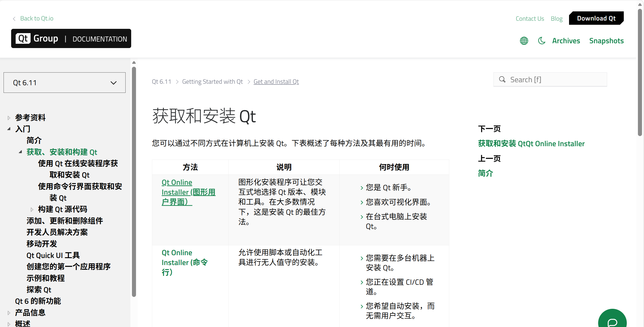This screenshot has width=644, height=327.
Task: Expand the 构建 Qt 源代码 node
Action: [x=32, y=209]
